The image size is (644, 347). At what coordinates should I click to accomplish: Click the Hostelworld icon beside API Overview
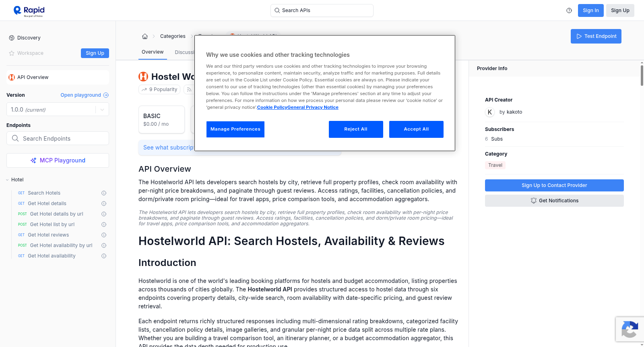tap(12, 77)
